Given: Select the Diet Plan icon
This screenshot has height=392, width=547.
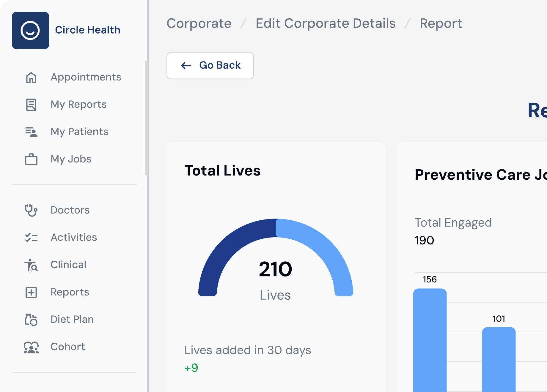Looking at the screenshot, I should tap(31, 320).
